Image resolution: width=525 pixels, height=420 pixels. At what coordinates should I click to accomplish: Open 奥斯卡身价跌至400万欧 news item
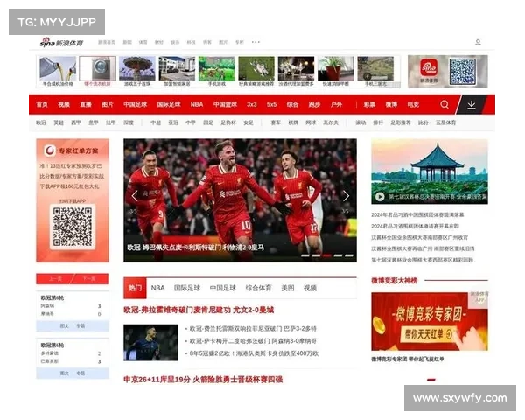254,353
